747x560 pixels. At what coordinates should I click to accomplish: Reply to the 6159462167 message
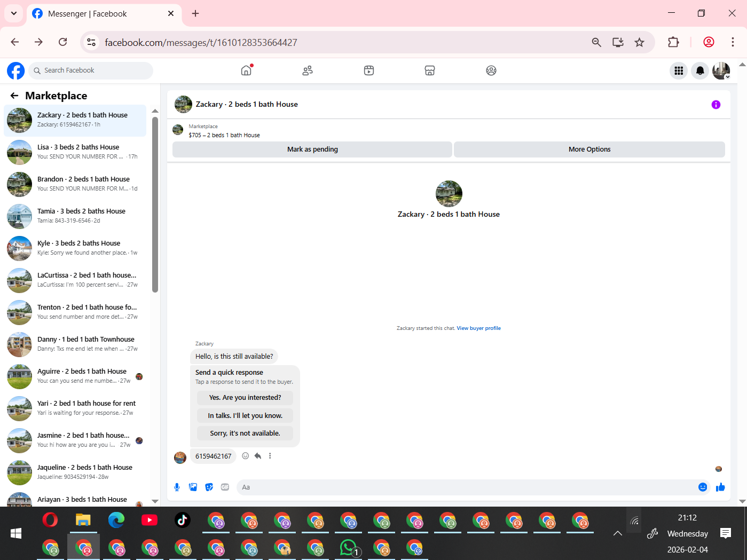(x=258, y=456)
